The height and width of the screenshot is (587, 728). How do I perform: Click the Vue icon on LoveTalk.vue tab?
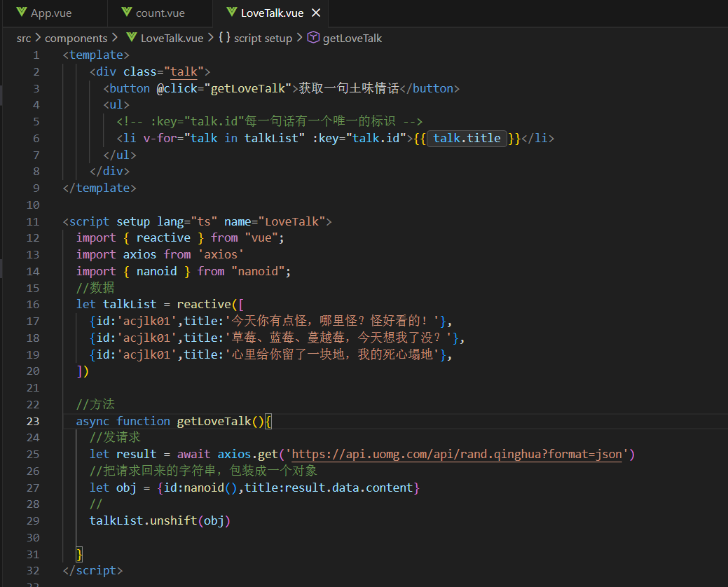(232, 12)
